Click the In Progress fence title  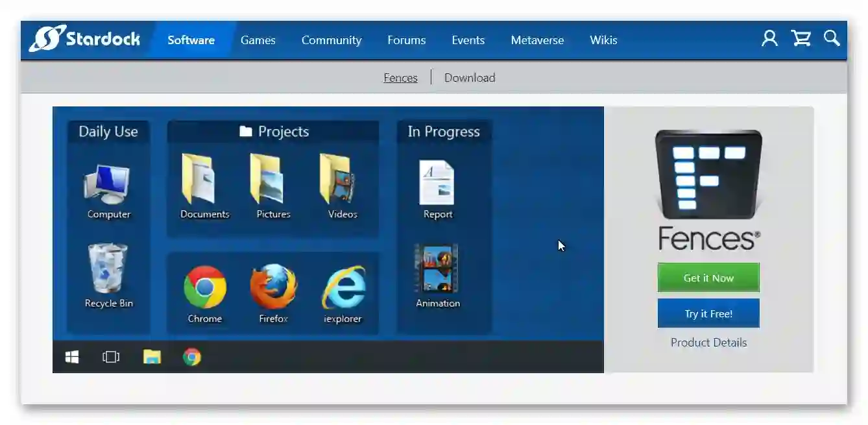(444, 132)
